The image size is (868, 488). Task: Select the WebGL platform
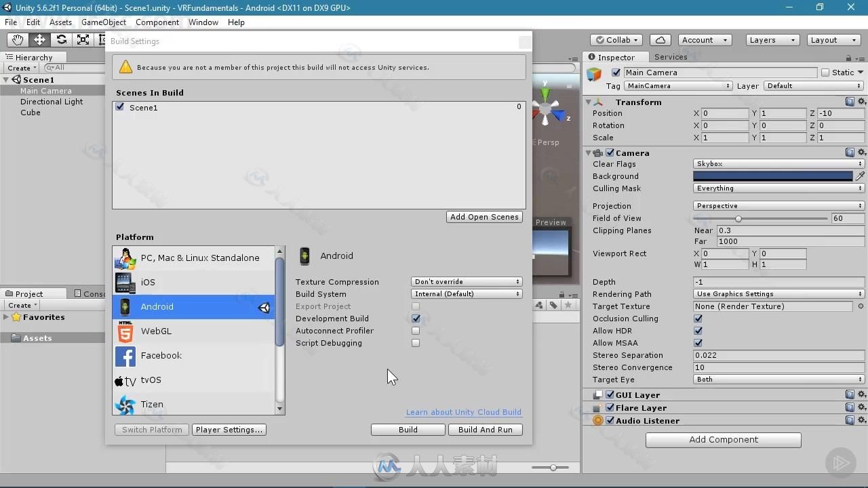point(194,331)
